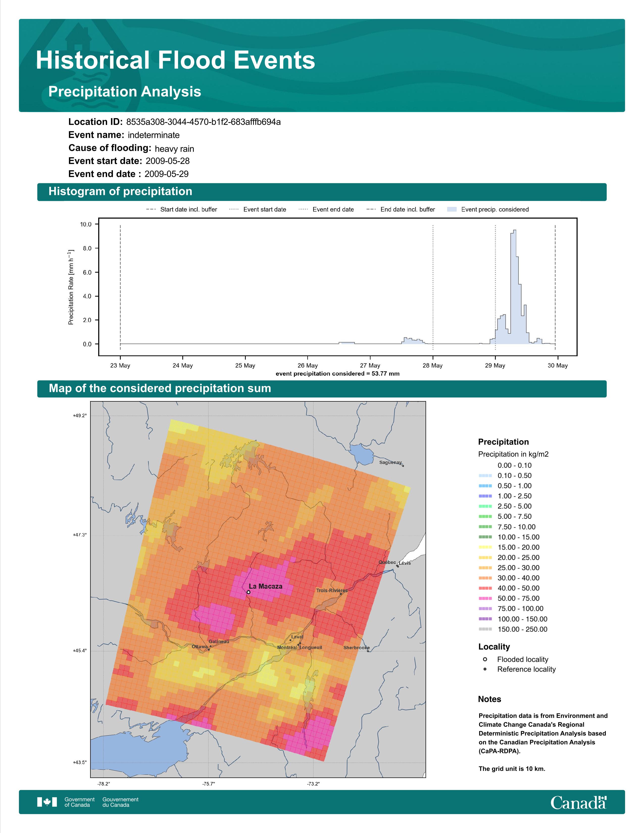644x833 pixels.
Task: Click the Trois-Rivières reference locality dot
Action: [x=341, y=594]
